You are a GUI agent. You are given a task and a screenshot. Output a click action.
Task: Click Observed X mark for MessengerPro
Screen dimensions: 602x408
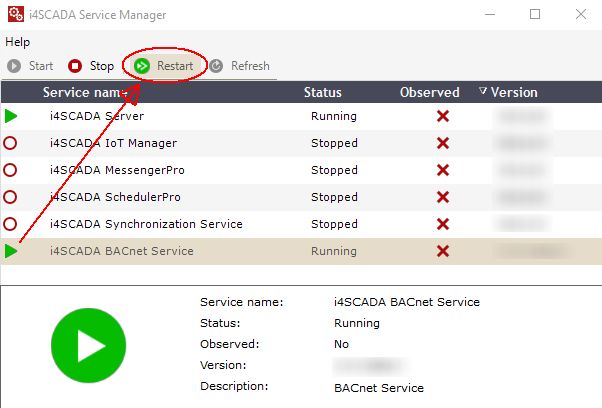[x=443, y=170]
